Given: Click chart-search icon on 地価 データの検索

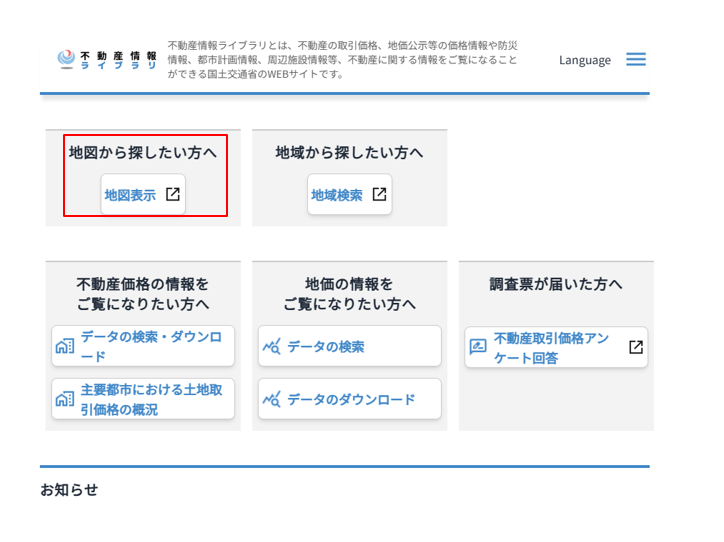Looking at the screenshot, I should pos(272,347).
